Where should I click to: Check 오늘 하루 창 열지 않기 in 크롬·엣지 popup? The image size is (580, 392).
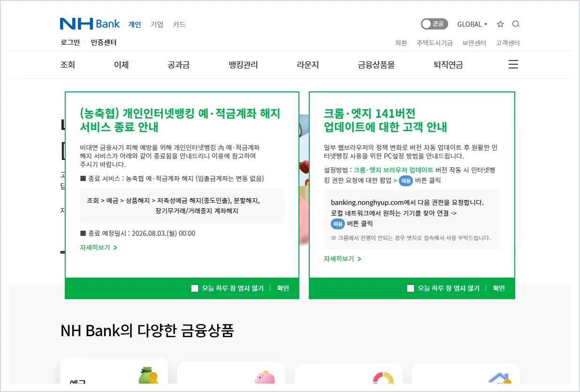click(x=411, y=288)
